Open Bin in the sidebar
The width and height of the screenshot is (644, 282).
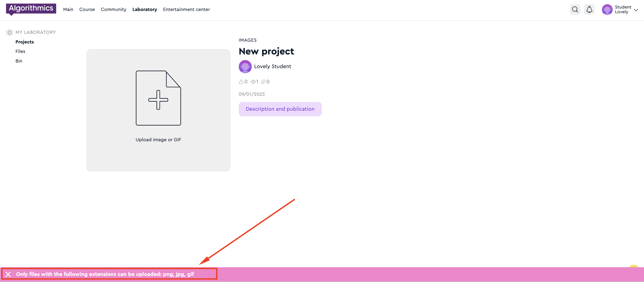pos(19,61)
